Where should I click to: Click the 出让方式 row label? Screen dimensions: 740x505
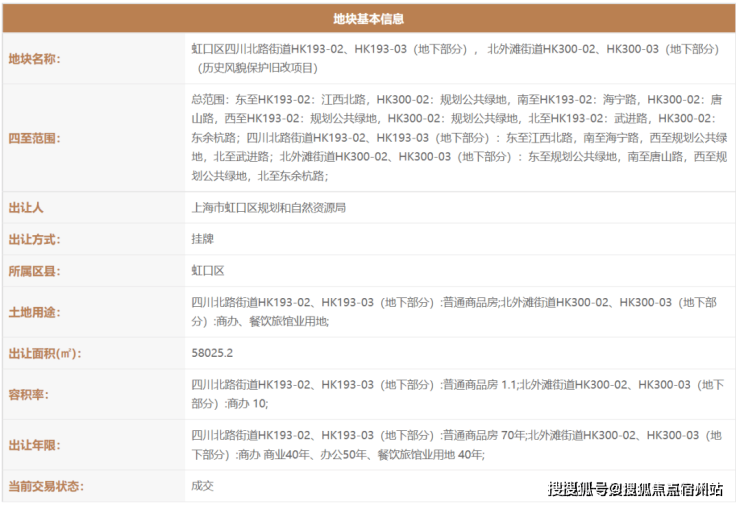pos(35,239)
